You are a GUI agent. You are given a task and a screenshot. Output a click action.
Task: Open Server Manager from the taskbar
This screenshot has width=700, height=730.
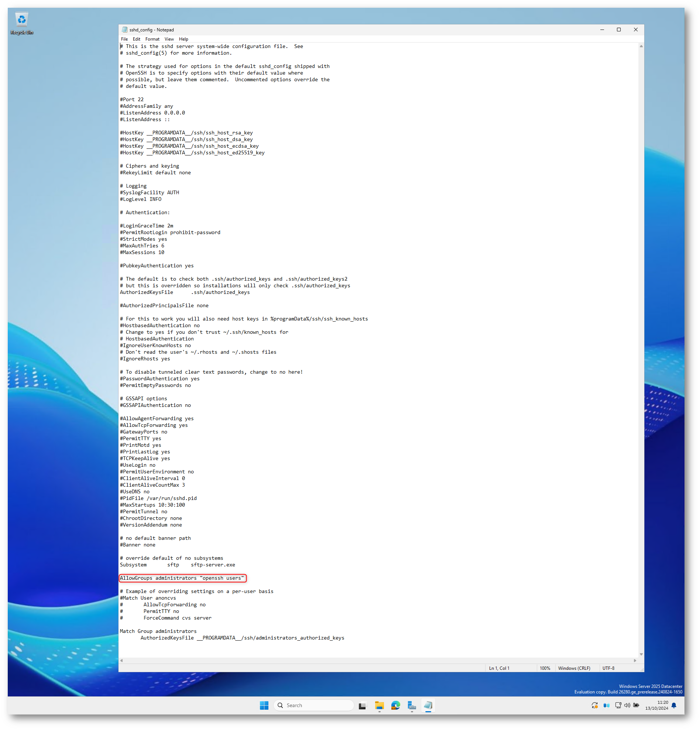click(x=411, y=705)
